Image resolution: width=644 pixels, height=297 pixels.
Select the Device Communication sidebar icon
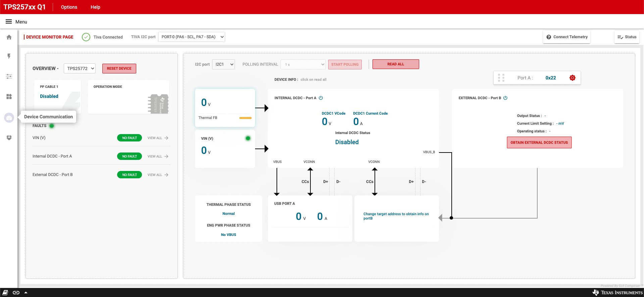(x=9, y=118)
